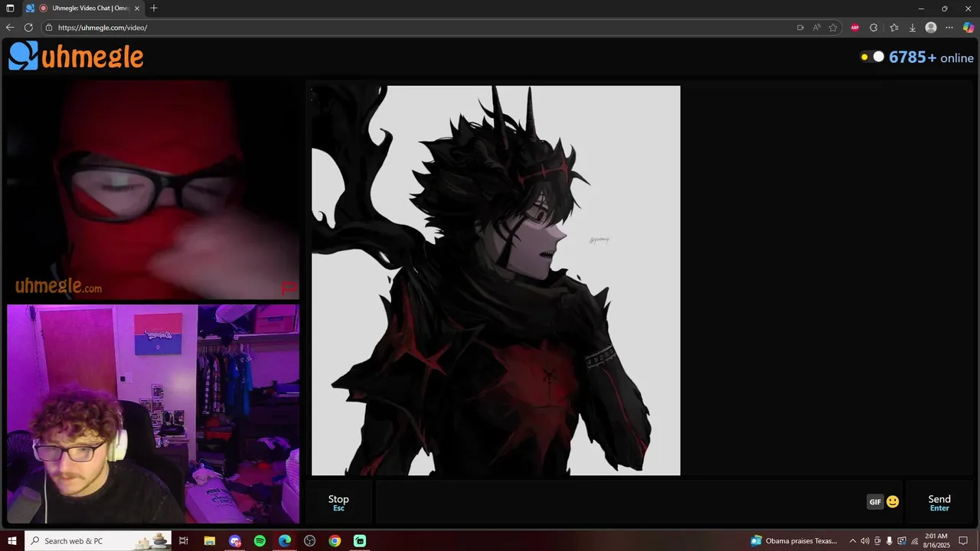Focus the chat message input field
The width and height of the screenshot is (980, 551).
click(620, 502)
